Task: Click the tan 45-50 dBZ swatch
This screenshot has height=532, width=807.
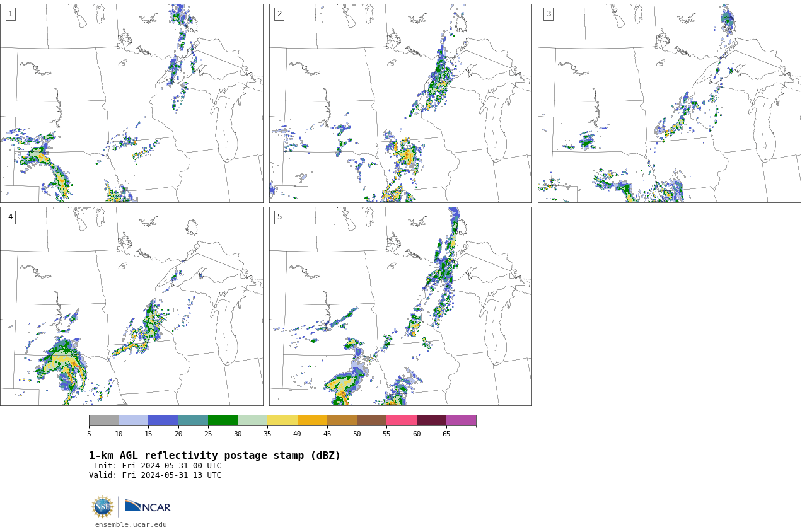Action: (x=342, y=420)
